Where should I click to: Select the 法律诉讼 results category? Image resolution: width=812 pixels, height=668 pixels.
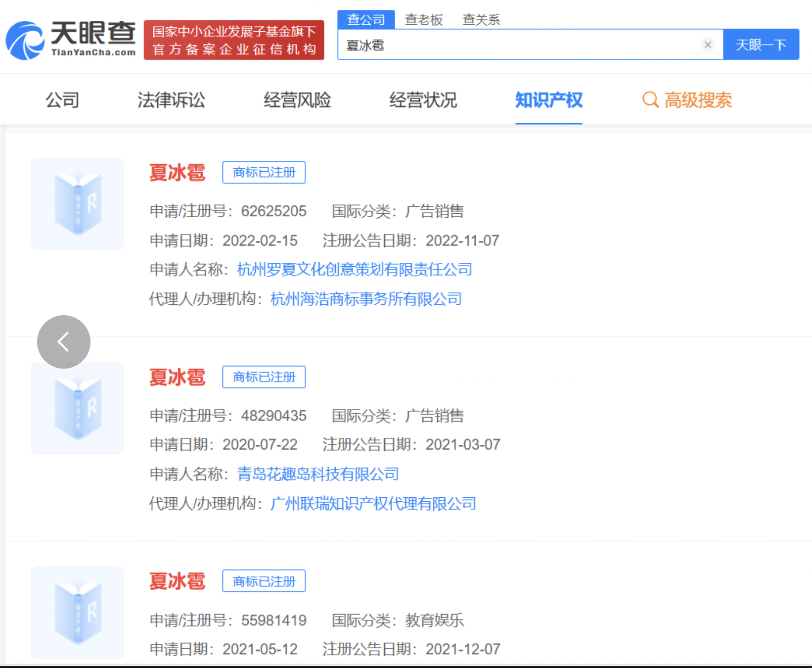pyautogui.click(x=171, y=100)
